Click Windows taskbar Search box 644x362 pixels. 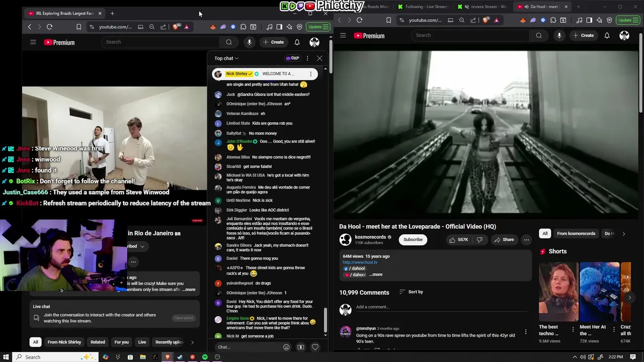(54, 357)
